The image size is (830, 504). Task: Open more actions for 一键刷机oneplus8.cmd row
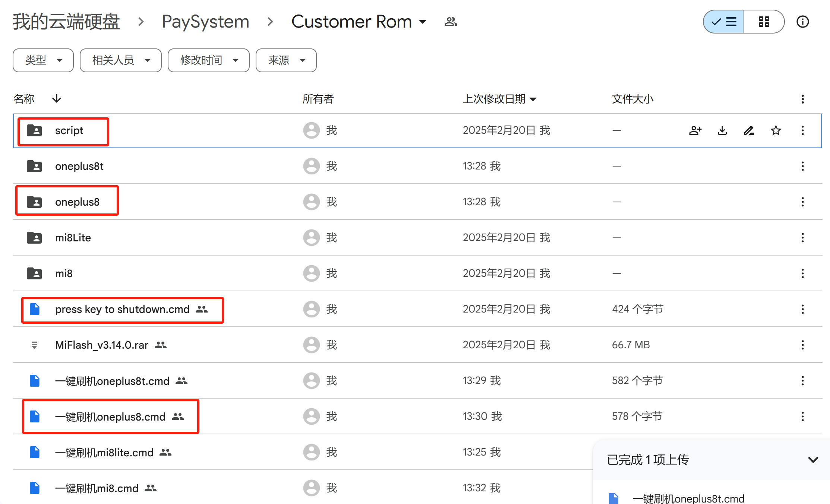pos(802,416)
